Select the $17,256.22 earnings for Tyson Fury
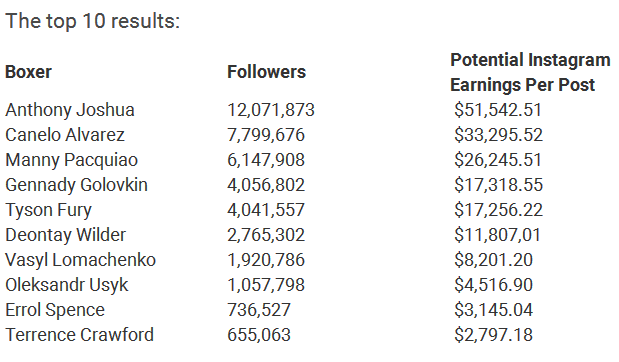619x362 pixels. (499, 210)
